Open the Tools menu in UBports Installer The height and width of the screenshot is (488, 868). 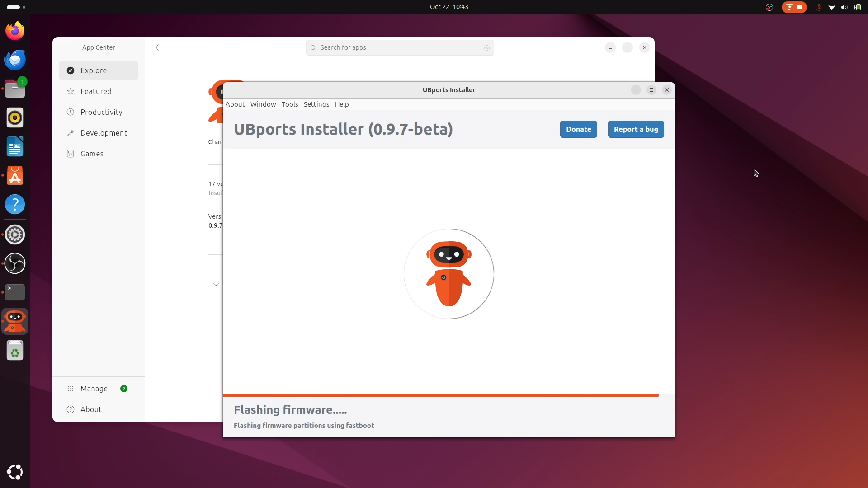pyautogui.click(x=290, y=104)
